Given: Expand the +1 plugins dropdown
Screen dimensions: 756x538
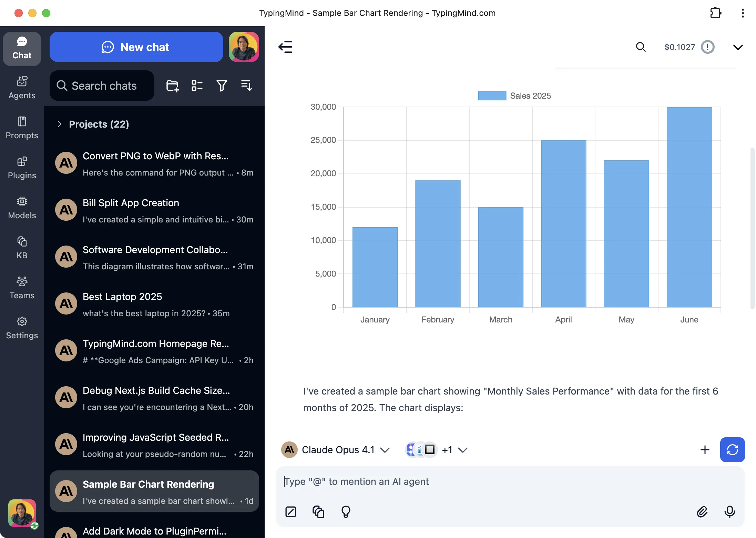Looking at the screenshot, I should [455, 450].
